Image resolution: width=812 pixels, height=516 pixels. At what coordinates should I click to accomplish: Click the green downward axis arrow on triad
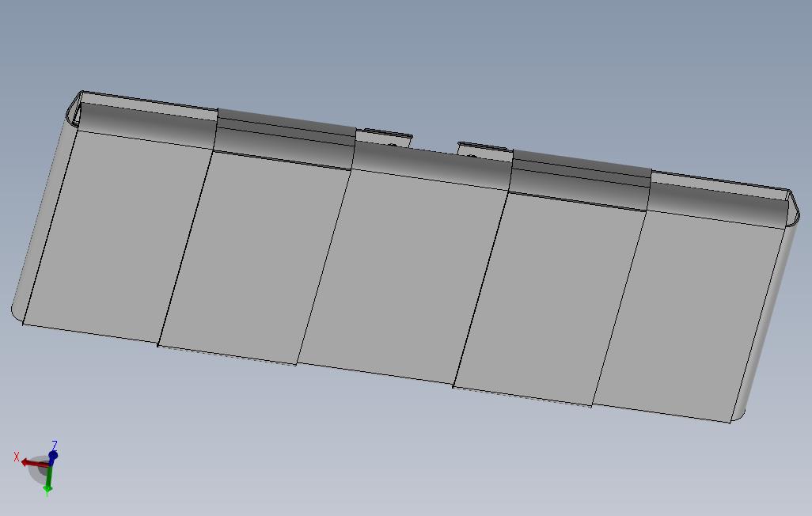(48, 480)
